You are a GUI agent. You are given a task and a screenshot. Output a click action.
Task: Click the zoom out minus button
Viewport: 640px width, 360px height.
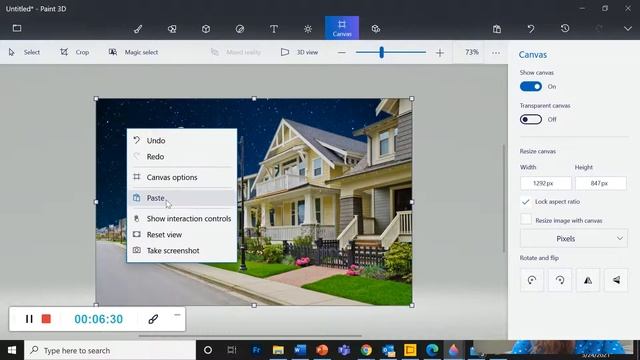coord(342,53)
